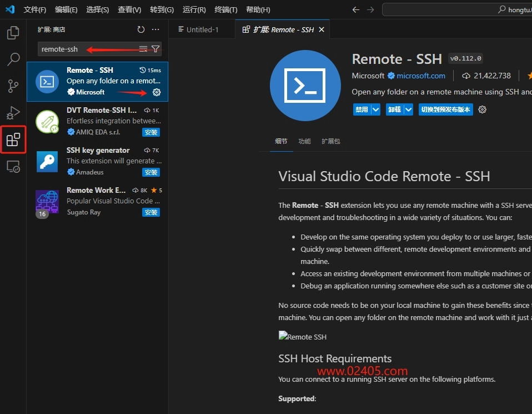Click the top command center search bar
The image size is (532, 414).
pyautogui.click(x=457, y=9)
